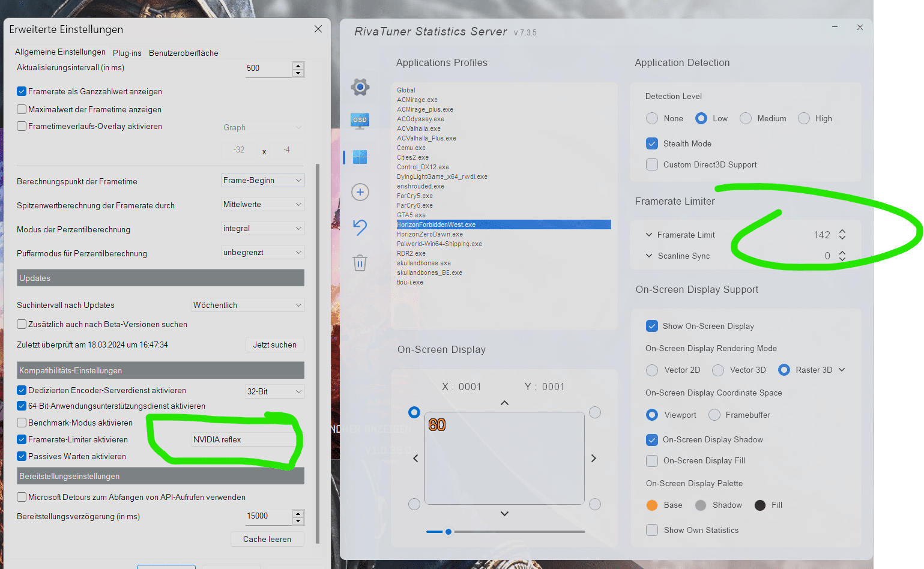Enable Benchmark-Modus aktivieren checkbox

(22, 423)
